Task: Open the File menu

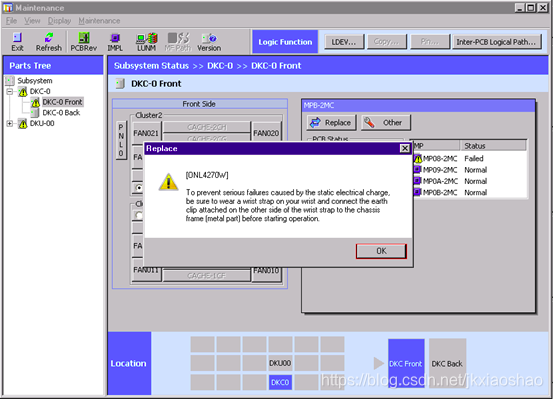Action: [x=11, y=21]
